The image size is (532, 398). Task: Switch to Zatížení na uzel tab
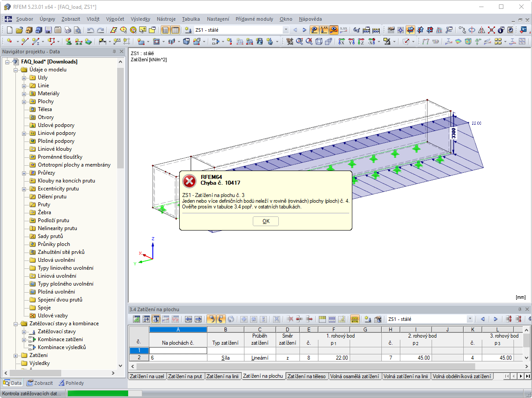pos(147,376)
